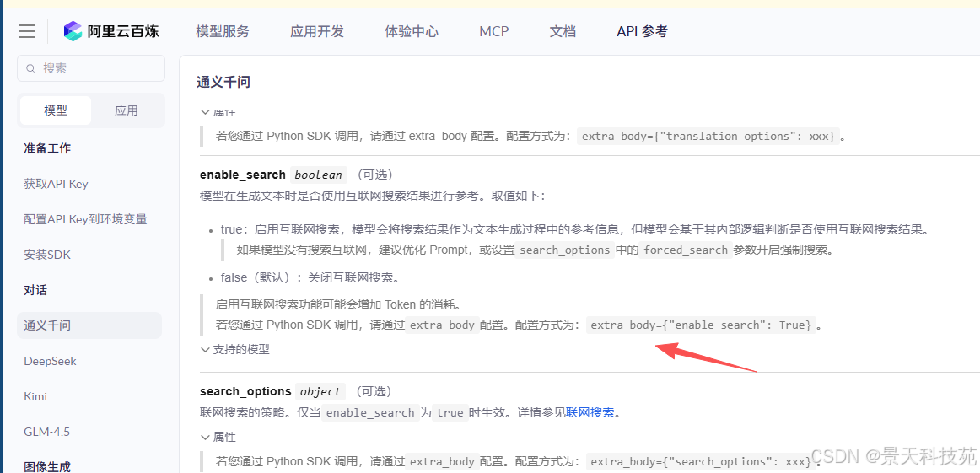Go to 体验中心

click(x=412, y=31)
